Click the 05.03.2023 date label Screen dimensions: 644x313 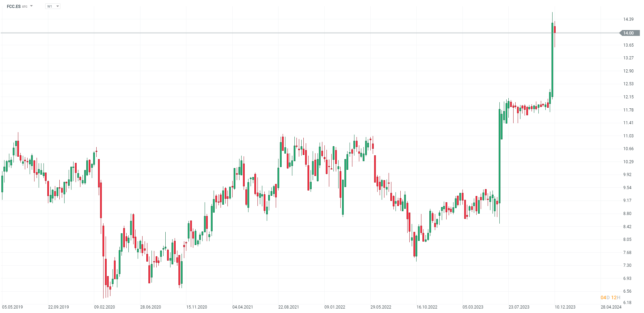pyautogui.click(x=473, y=307)
